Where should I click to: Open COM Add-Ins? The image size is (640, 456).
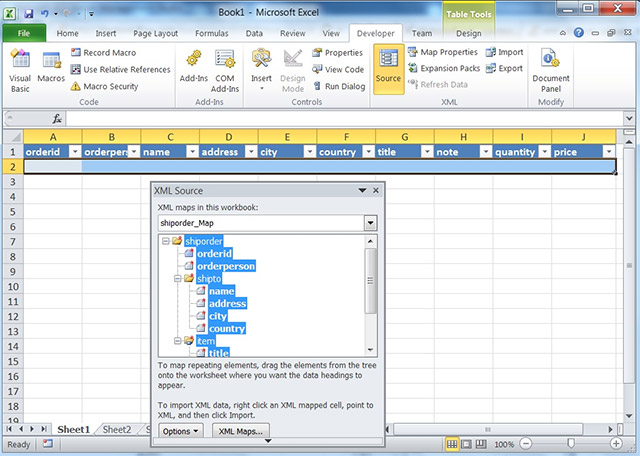pos(225,71)
